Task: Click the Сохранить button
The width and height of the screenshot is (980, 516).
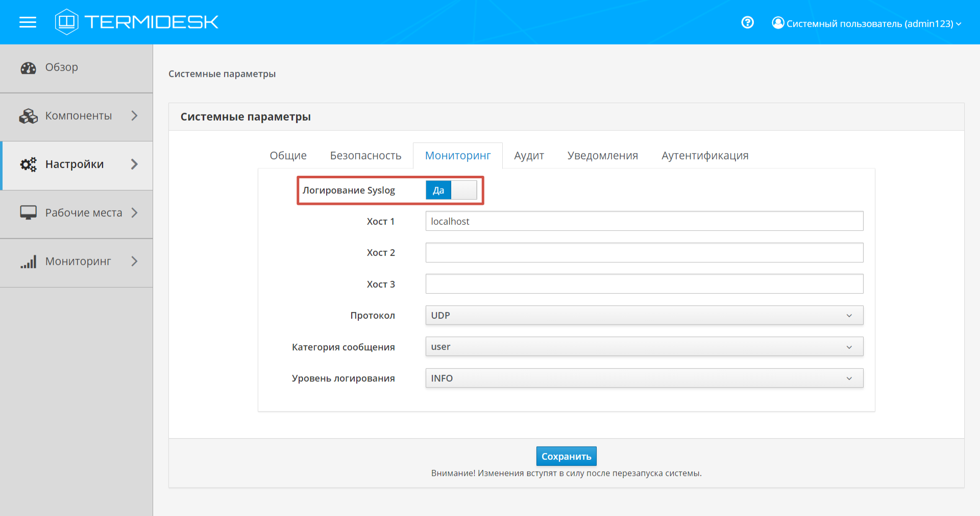Action: pos(566,456)
